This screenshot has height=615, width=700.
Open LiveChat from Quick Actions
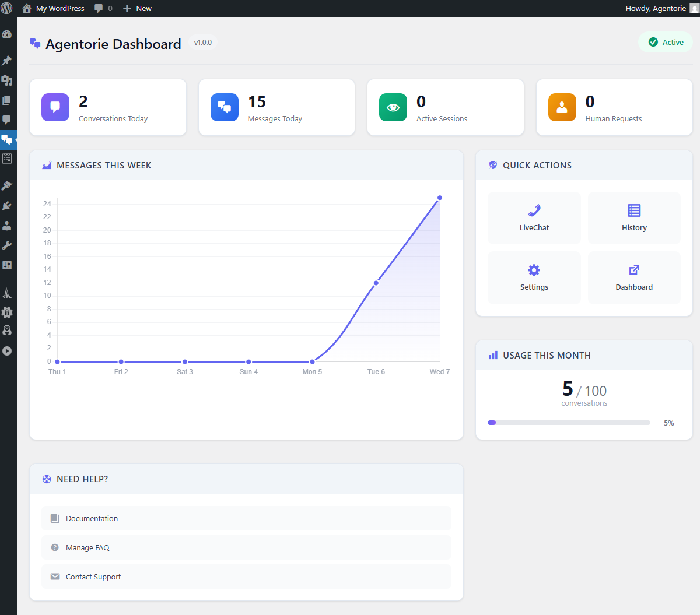534,218
